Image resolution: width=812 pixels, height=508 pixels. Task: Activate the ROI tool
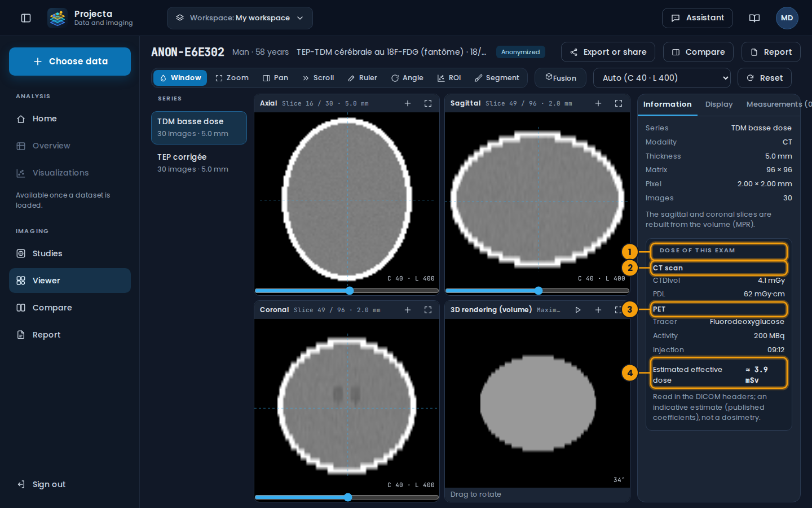click(x=449, y=78)
